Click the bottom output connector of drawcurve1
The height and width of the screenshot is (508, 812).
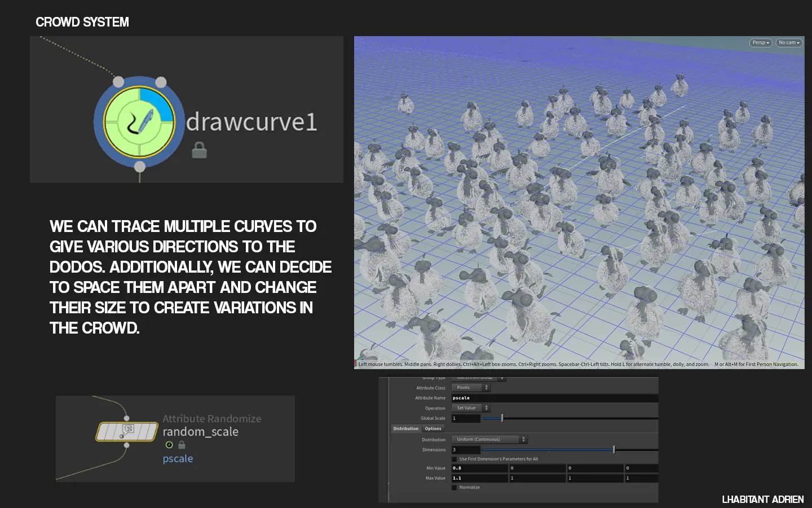(x=140, y=166)
